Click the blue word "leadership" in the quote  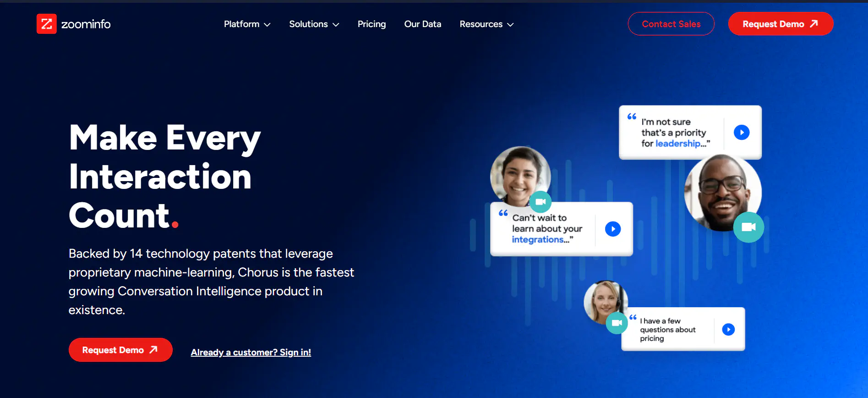(x=678, y=144)
